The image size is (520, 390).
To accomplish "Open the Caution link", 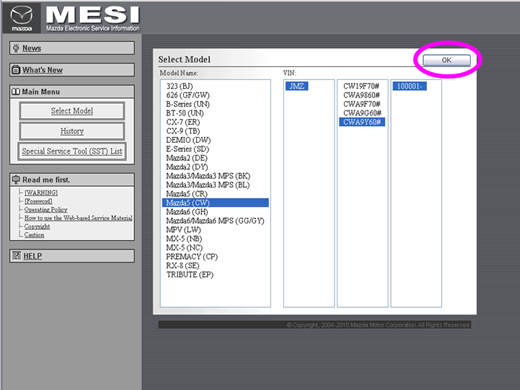I will click(x=34, y=235).
